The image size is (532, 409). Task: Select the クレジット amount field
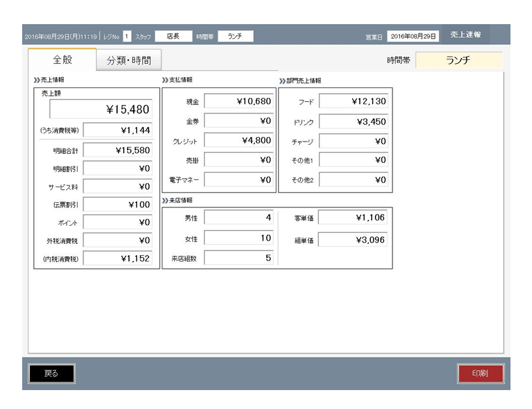(238, 140)
